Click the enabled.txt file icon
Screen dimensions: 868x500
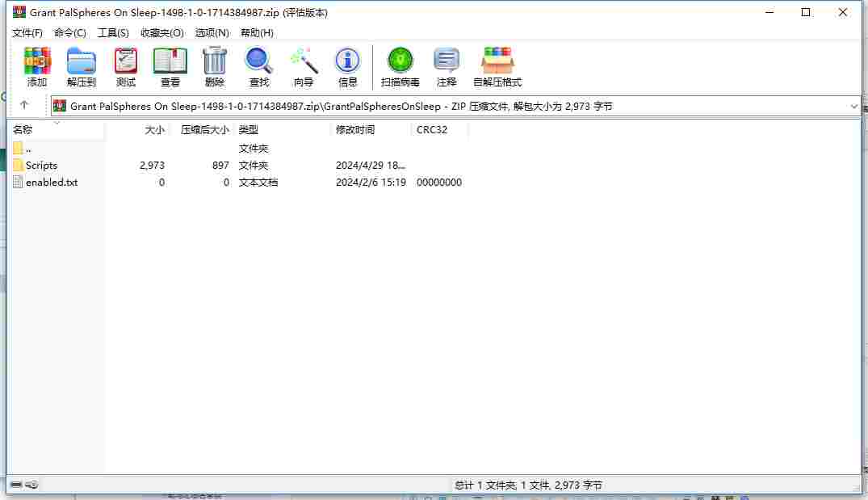coord(18,183)
